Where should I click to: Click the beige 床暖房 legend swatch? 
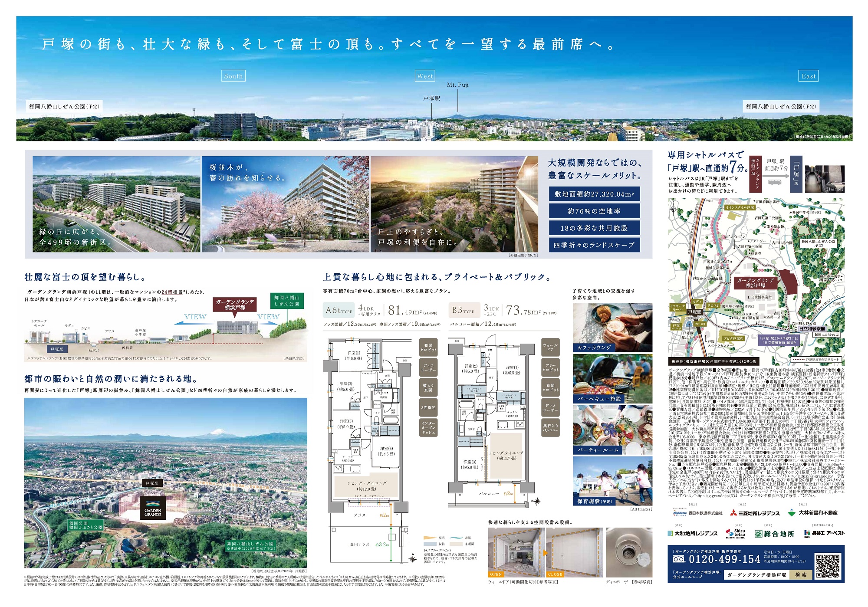pyautogui.click(x=456, y=544)
